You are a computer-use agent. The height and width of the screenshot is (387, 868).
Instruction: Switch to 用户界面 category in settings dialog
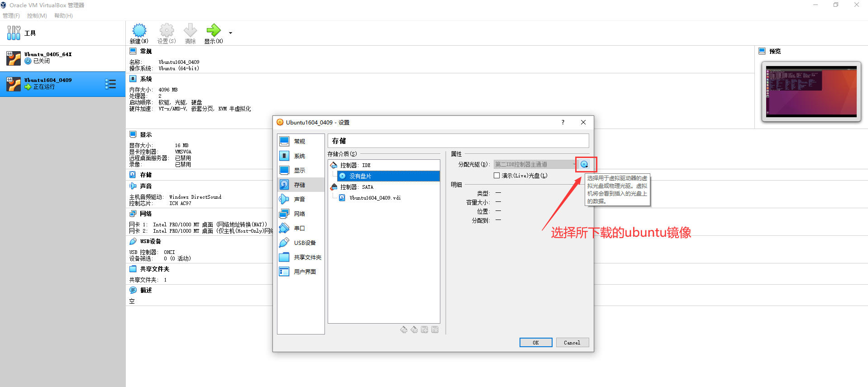click(x=301, y=272)
